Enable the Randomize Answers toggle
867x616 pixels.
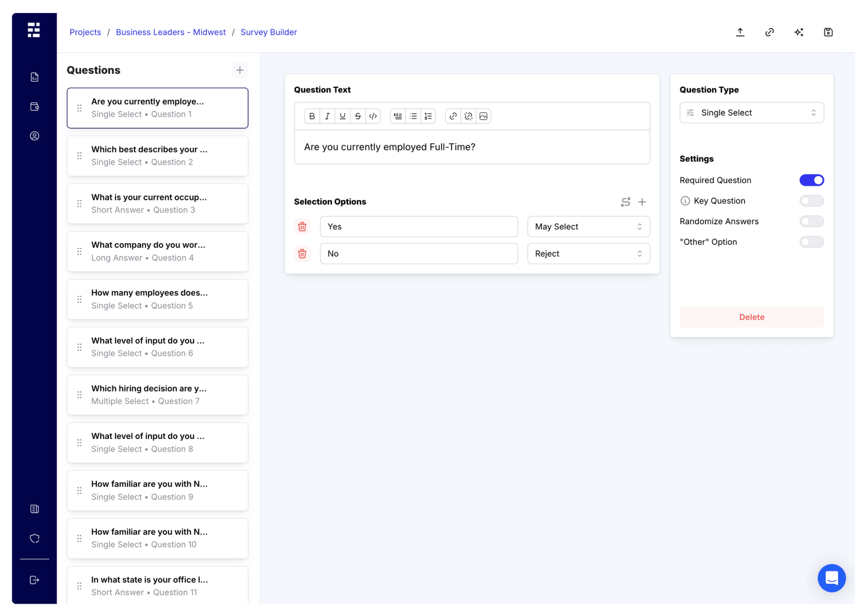(x=811, y=221)
